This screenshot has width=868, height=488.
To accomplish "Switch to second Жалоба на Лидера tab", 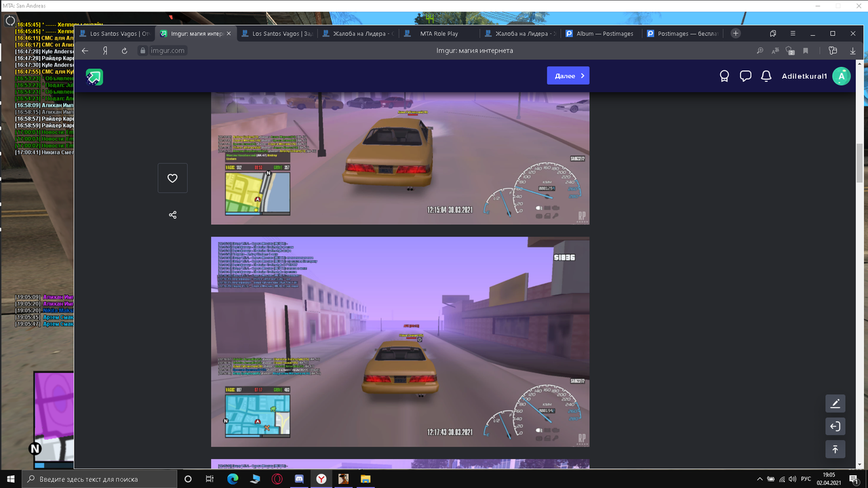I will (x=521, y=33).
